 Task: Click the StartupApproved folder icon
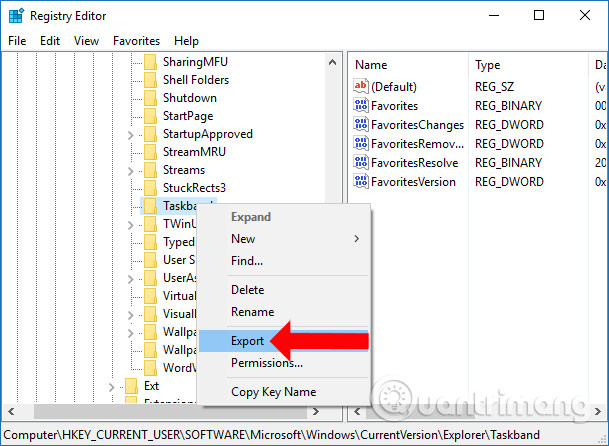pyautogui.click(x=150, y=134)
